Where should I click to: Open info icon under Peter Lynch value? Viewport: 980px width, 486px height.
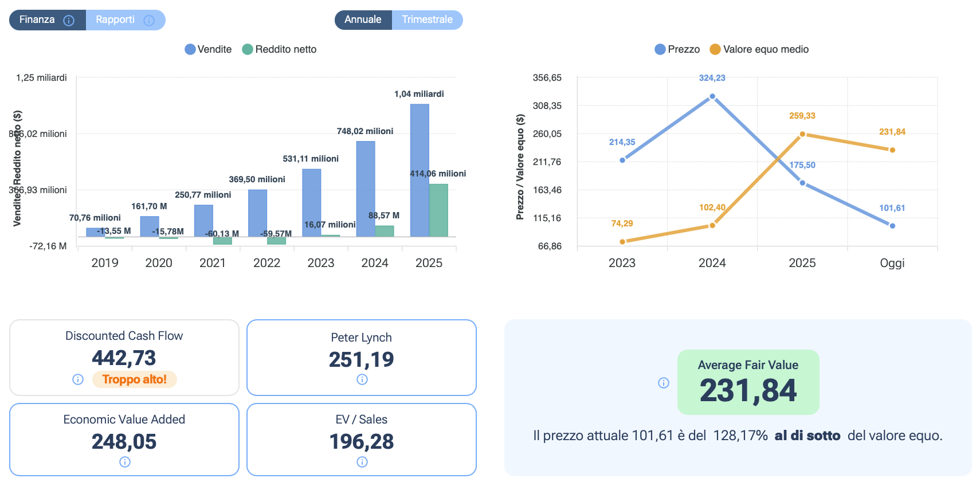[x=362, y=379]
